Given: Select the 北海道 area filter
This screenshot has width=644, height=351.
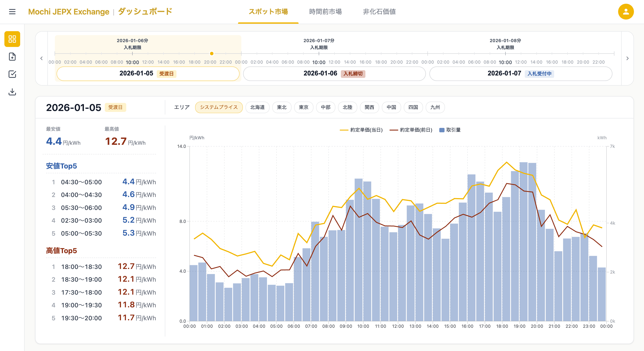Looking at the screenshot, I should (257, 107).
